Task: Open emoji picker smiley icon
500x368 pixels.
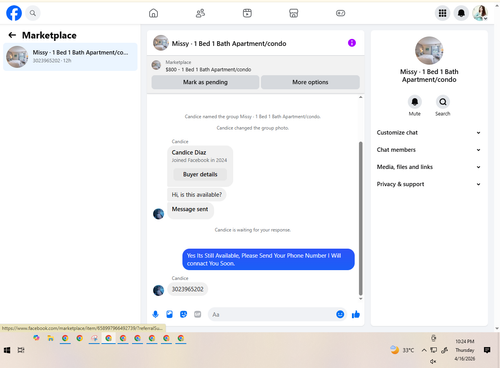Action: [340, 314]
